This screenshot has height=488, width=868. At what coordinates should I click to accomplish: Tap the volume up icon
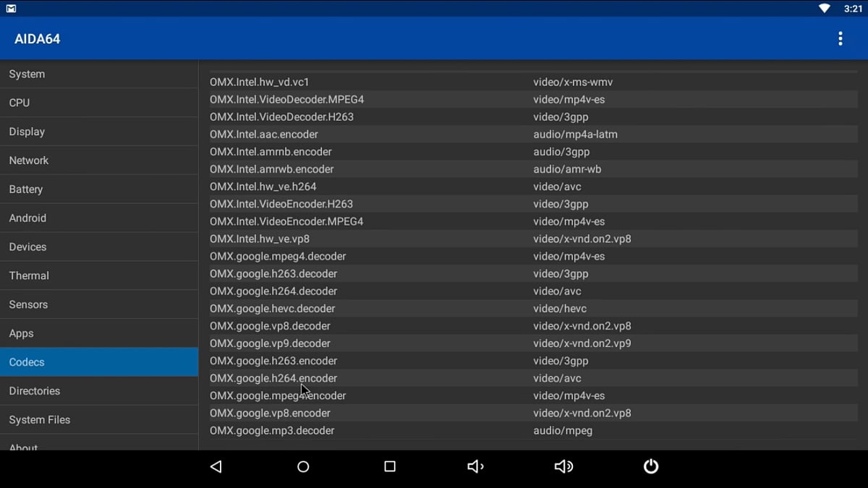[563, 466]
